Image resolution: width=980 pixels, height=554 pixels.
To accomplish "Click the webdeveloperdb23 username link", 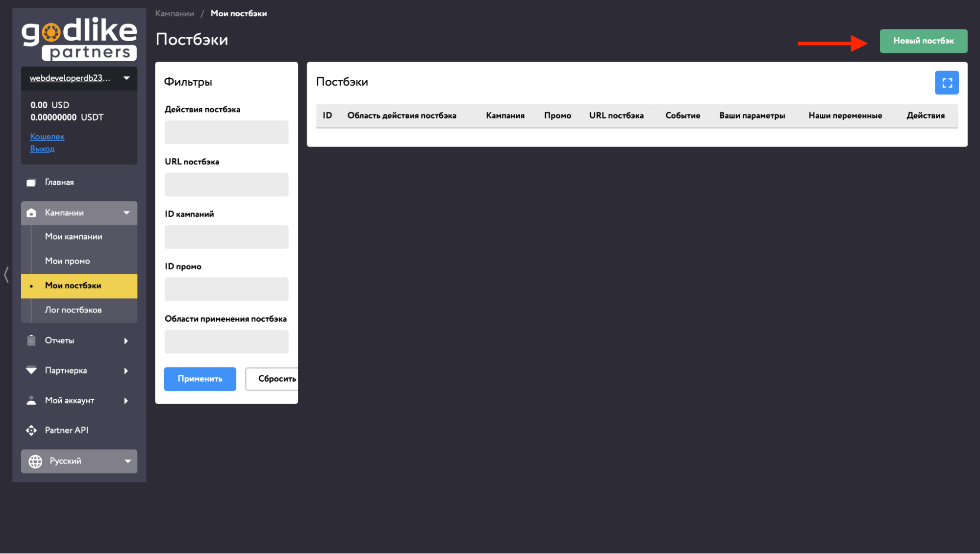I will point(70,78).
